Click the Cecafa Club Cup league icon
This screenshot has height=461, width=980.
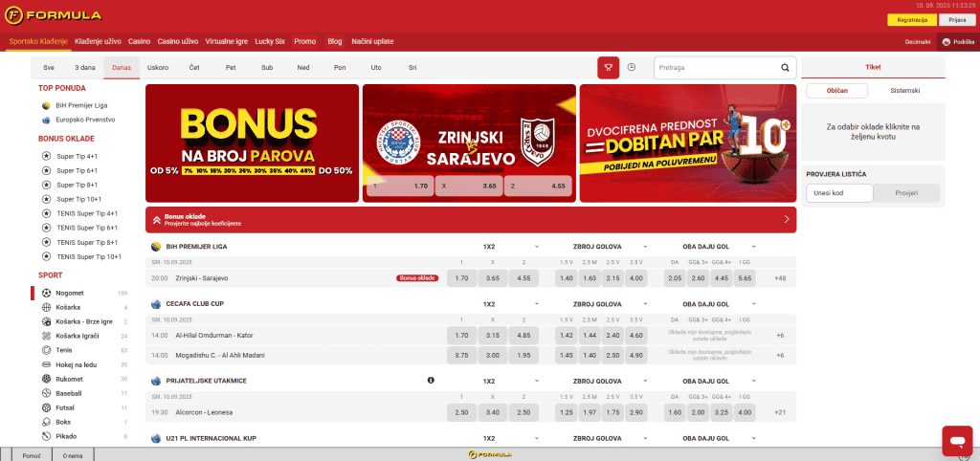(x=156, y=304)
